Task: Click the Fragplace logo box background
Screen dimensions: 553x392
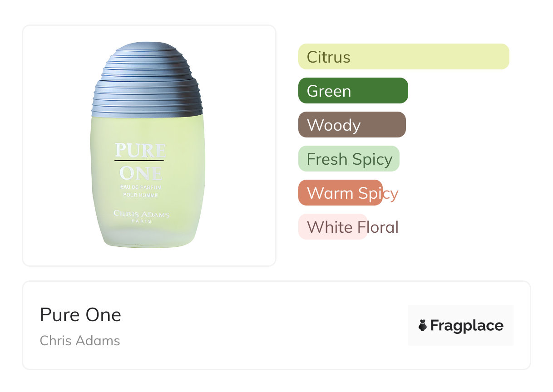Action: pos(461,325)
